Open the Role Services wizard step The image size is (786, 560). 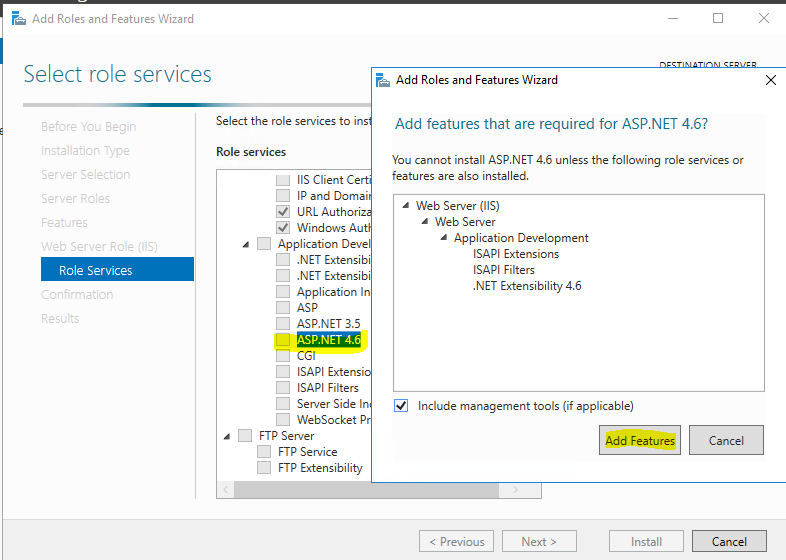(x=96, y=270)
